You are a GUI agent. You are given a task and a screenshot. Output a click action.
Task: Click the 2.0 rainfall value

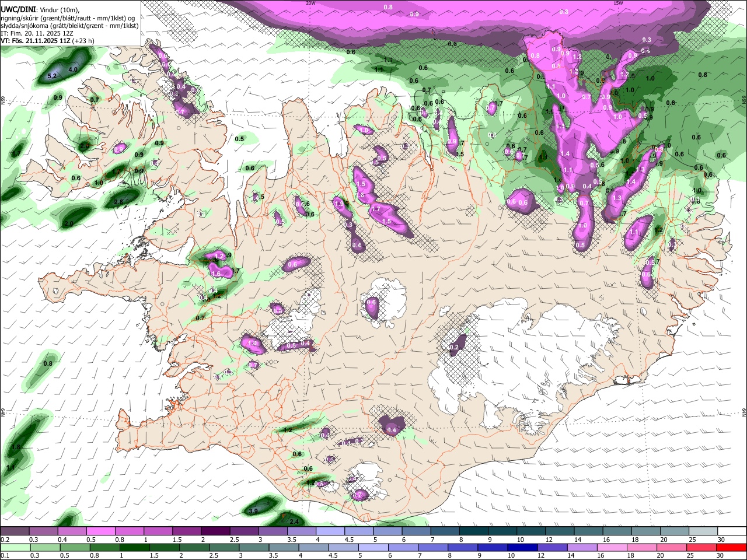[69, 224]
